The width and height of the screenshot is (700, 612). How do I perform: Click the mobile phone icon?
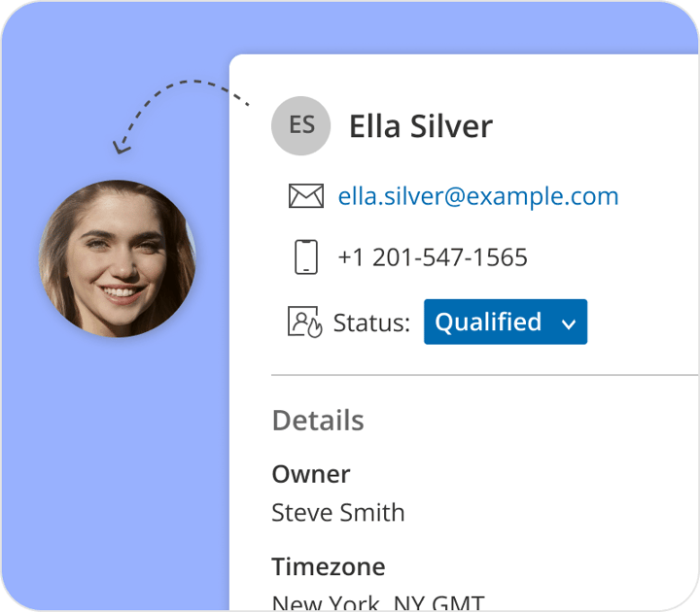coord(306,257)
